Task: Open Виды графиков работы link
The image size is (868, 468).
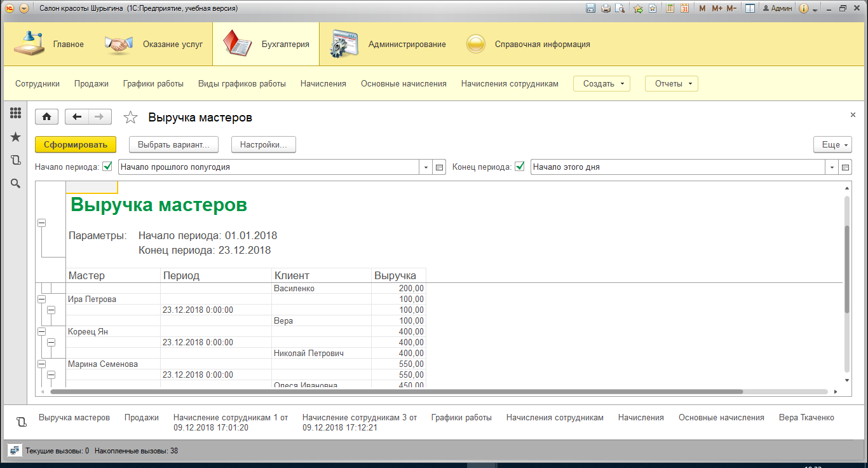Action: (242, 83)
